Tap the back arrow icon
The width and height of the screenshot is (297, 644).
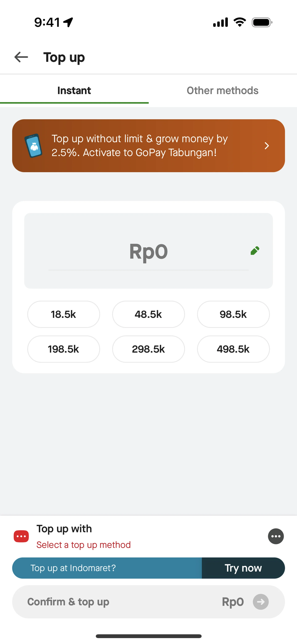pyautogui.click(x=21, y=57)
